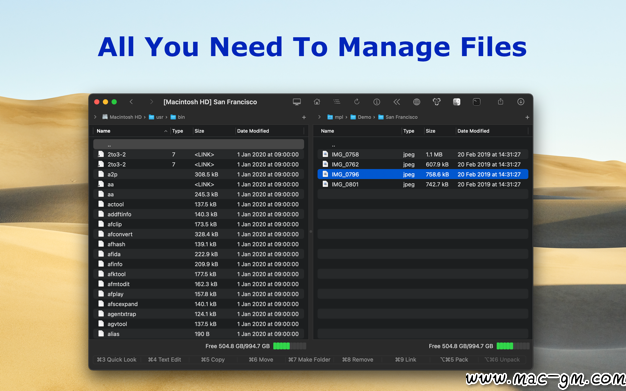Click the Share toolbar icon
This screenshot has width=626, height=391.
click(x=500, y=102)
